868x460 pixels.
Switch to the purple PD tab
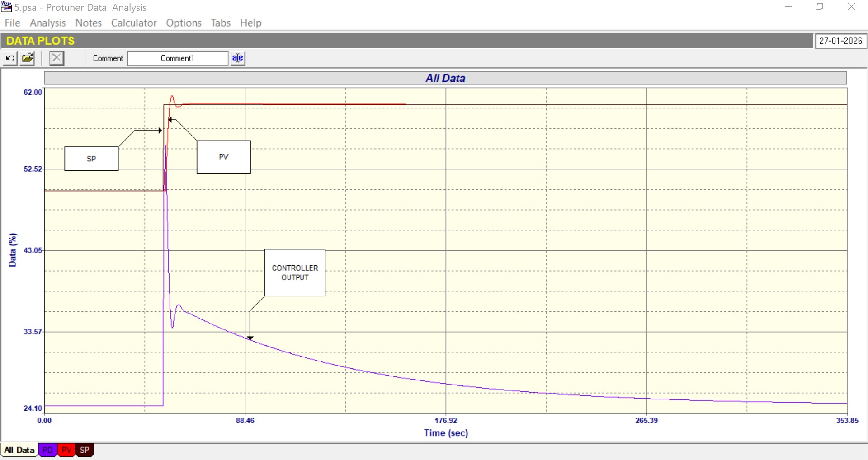click(x=47, y=450)
